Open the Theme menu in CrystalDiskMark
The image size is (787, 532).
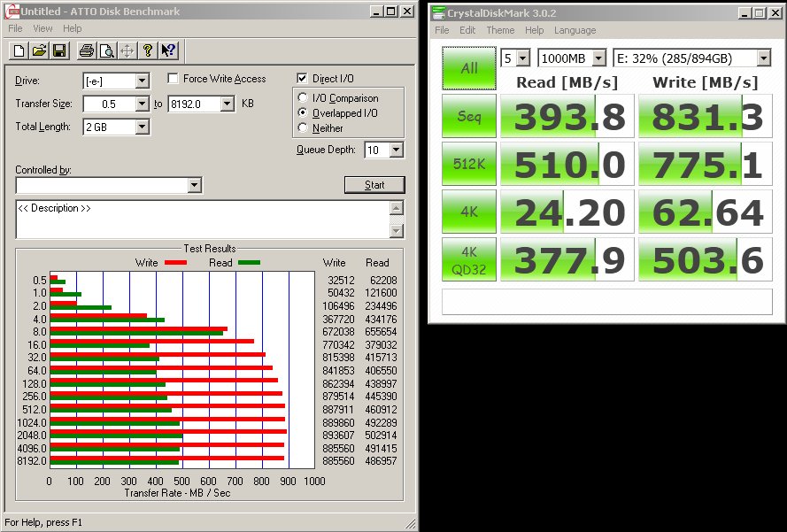[500, 30]
